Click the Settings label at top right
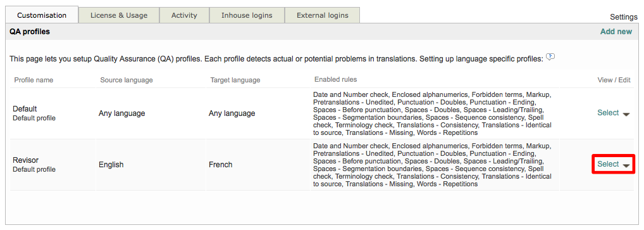The height and width of the screenshot is (230, 644). pos(624,17)
